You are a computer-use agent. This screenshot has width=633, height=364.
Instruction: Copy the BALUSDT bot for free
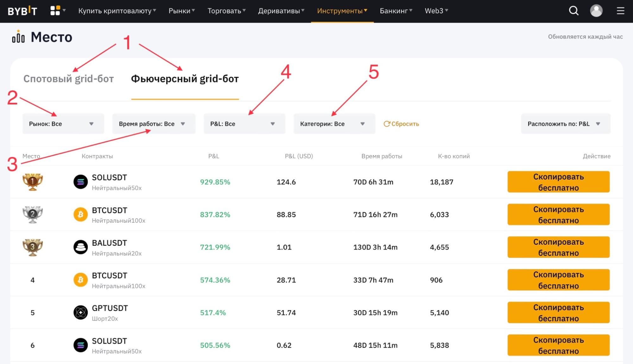coord(559,247)
